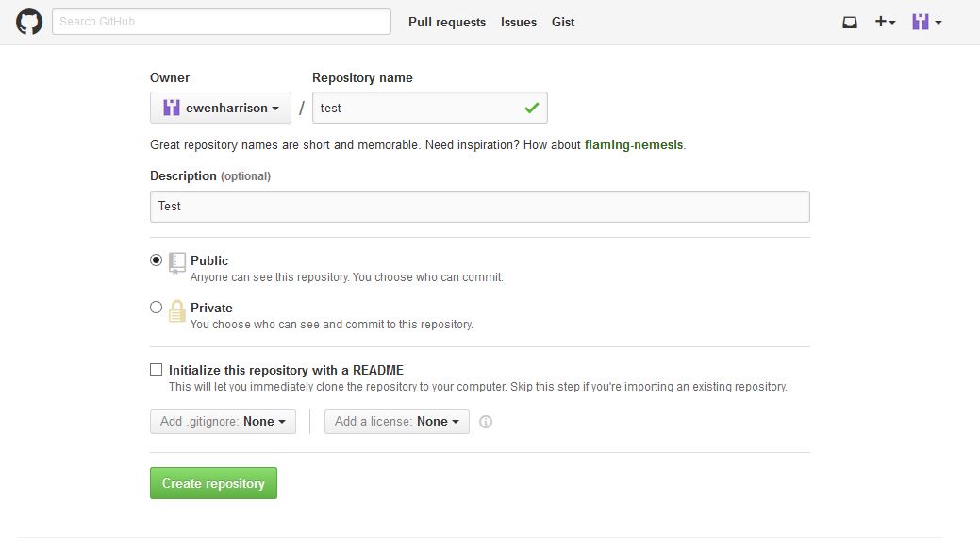980x551 pixels.
Task: Open the plus create-new menu
Action: click(885, 22)
